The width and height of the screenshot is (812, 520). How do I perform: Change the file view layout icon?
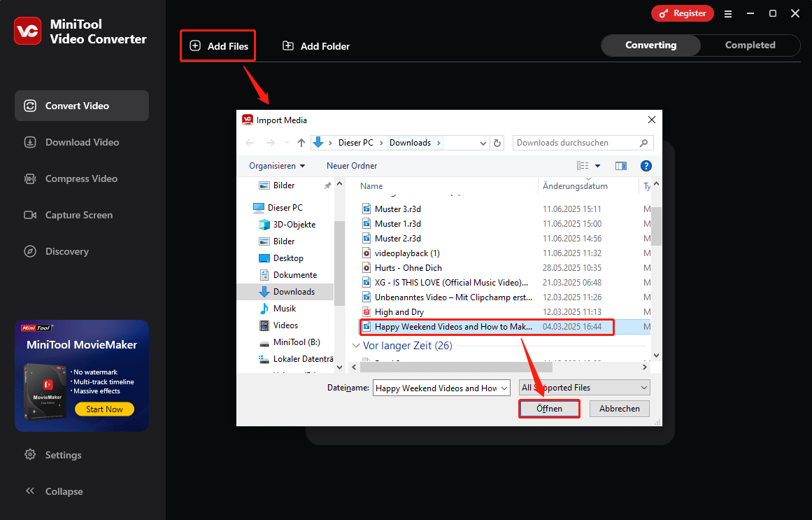pos(583,166)
